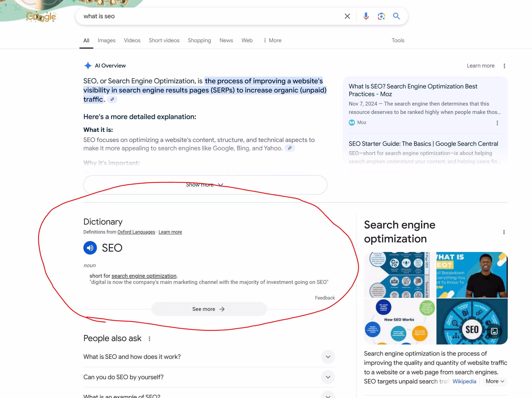The height and width of the screenshot is (398, 532).
Task: Send dictionary Feedback
Action: point(325,298)
